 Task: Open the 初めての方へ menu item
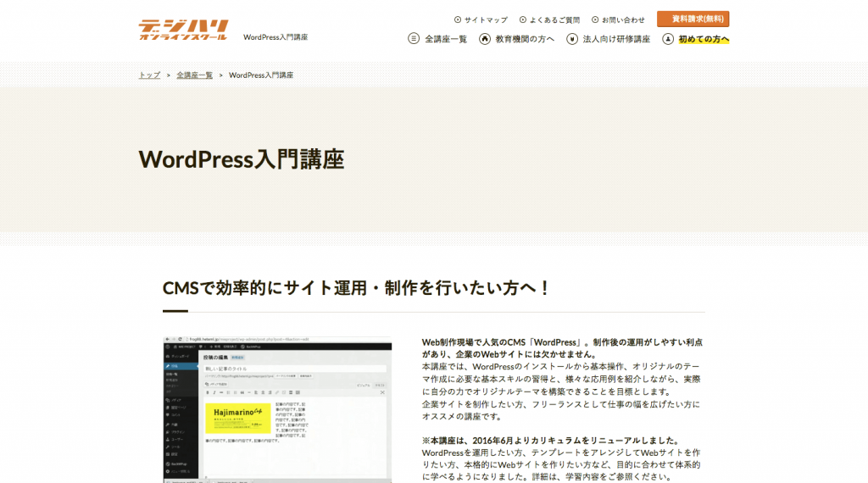pyautogui.click(x=704, y=39)
